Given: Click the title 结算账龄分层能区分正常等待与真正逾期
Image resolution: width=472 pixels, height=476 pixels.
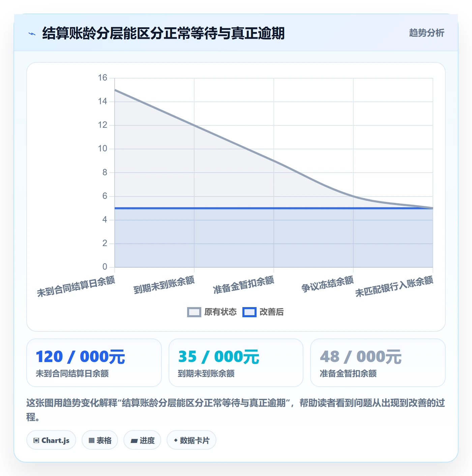Looking at the screenshot, I should (164, 33).
